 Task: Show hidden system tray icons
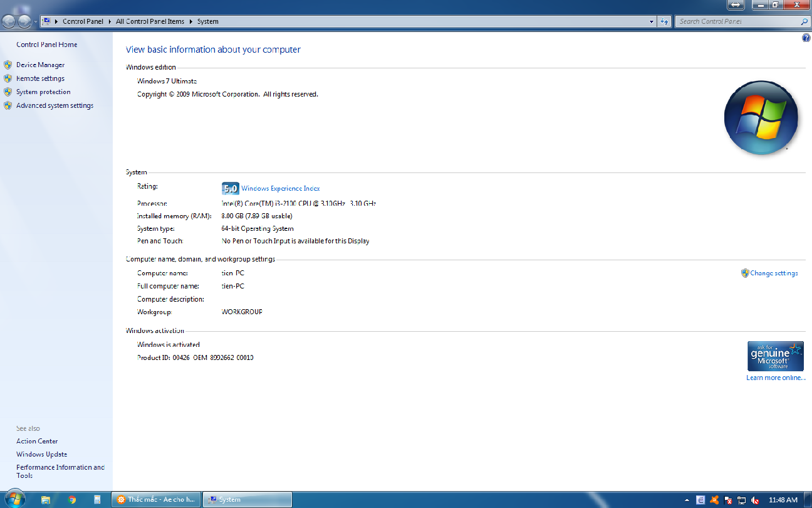687,500
